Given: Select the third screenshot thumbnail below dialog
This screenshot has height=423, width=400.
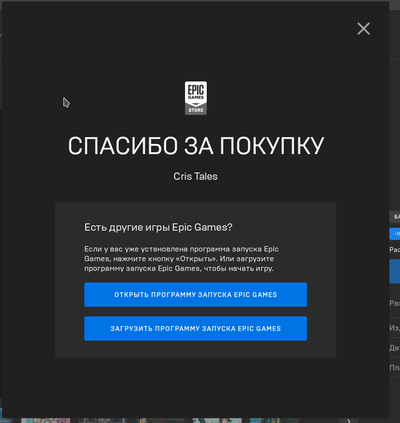Looking at the screenshot, I should coord(160,421).
